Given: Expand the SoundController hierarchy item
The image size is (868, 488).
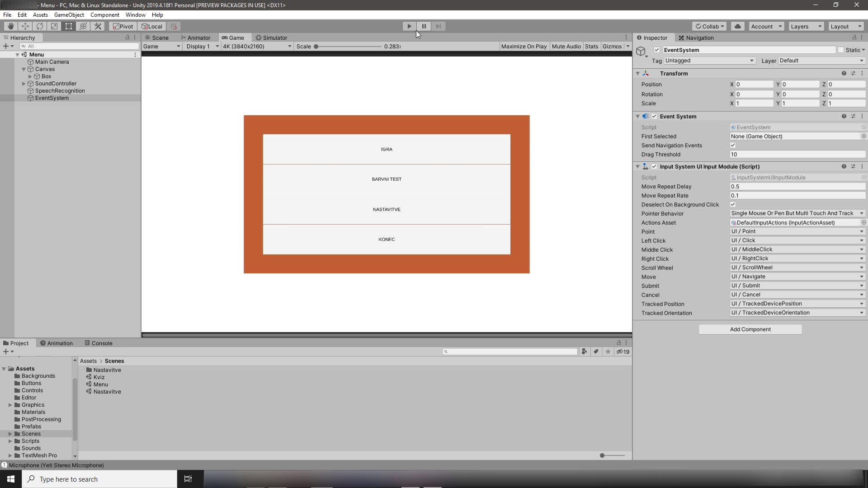Looking at the screenshot, I should click(24, 84).
